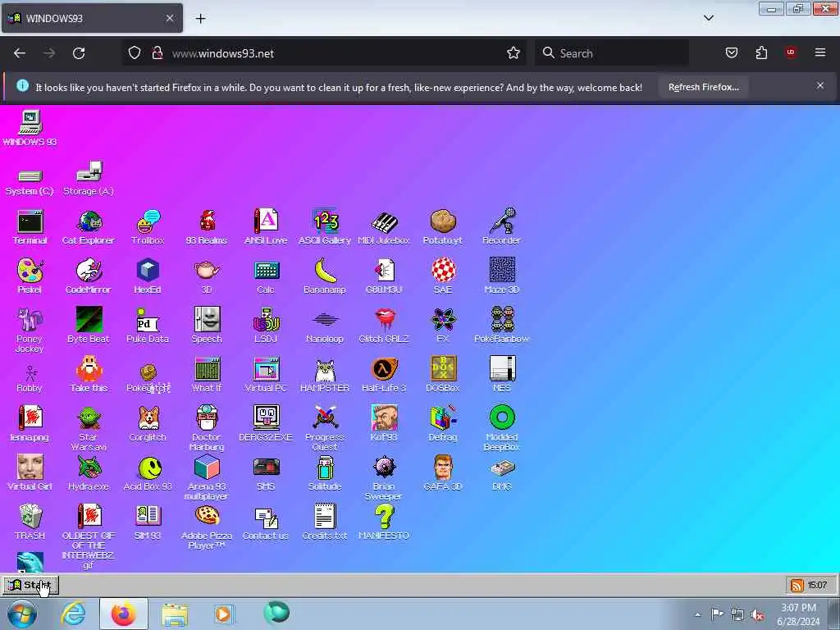The image size is (840, 630).
Task: Launch Maze 3D icon
Action: 502,276
